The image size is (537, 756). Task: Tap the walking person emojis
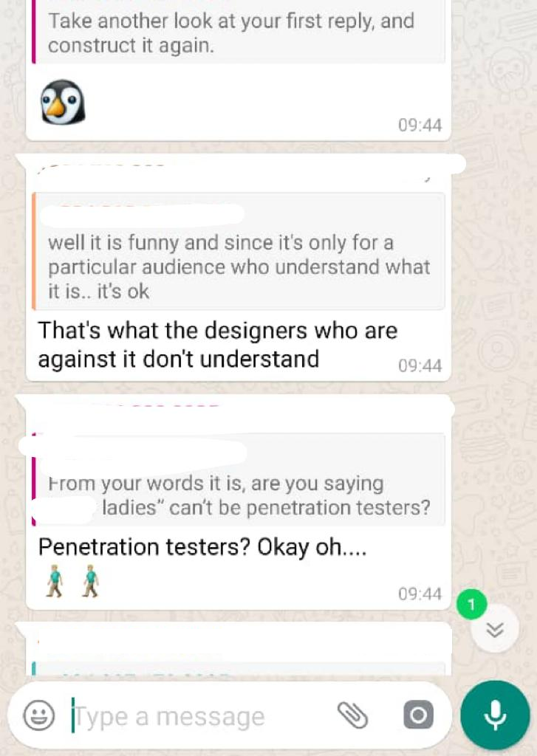72,581
